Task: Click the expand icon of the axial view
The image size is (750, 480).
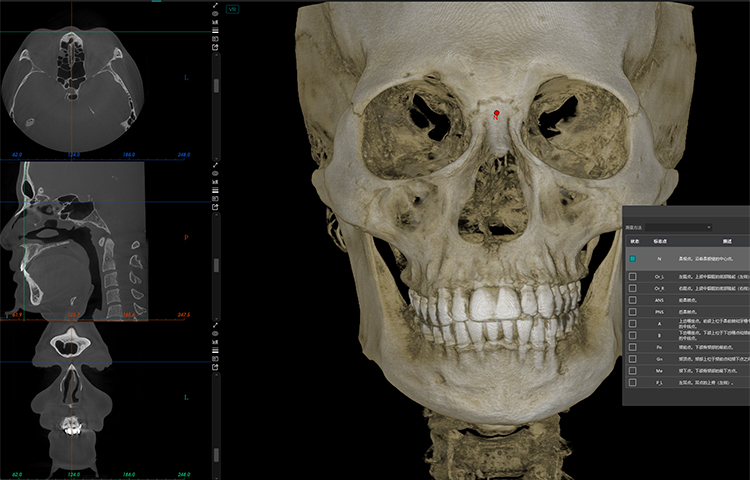Action: (217, 6)
